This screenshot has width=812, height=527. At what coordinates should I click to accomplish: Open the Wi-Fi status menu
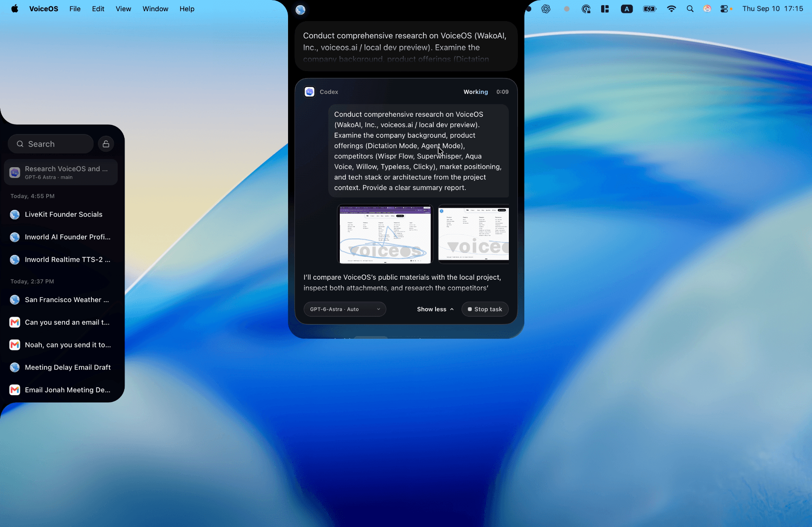click(x=671, y=9)
